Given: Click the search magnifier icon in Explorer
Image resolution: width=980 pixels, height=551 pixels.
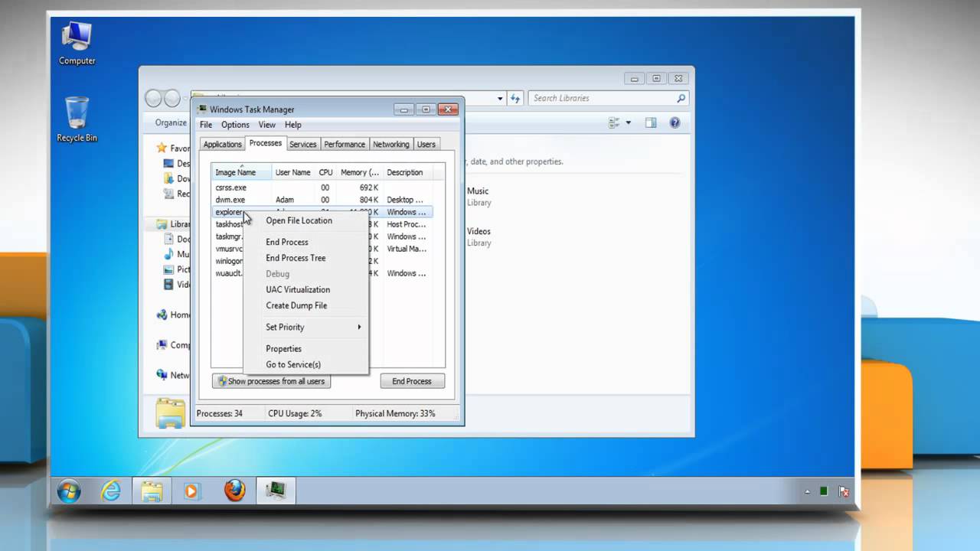Looking at the screenshot, I should pos(681,98).
